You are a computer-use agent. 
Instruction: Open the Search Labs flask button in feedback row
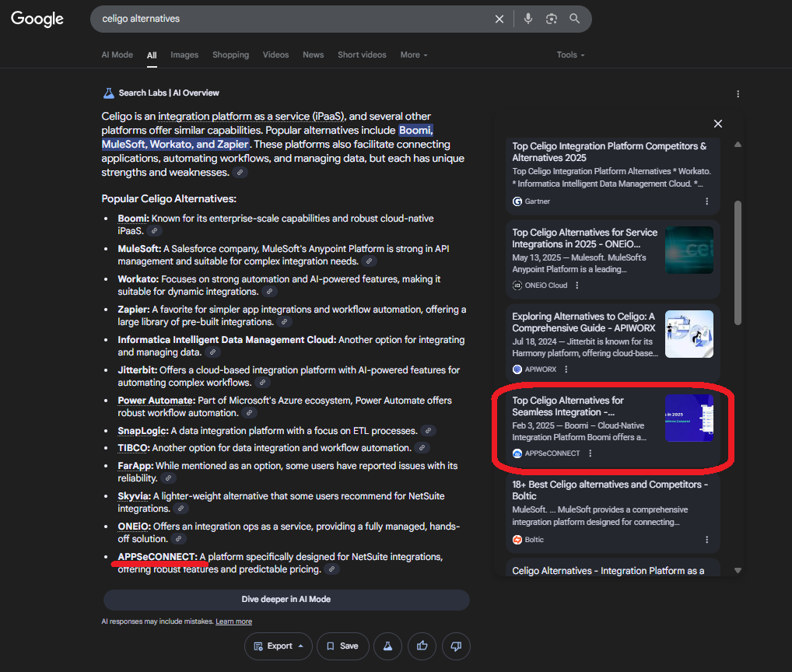click(387, 646)
